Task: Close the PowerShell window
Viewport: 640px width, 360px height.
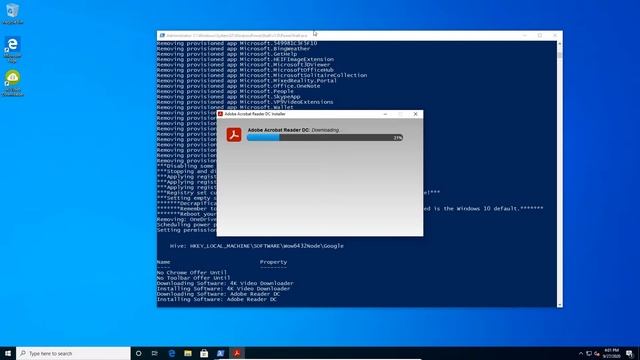Action: (555, 36)
